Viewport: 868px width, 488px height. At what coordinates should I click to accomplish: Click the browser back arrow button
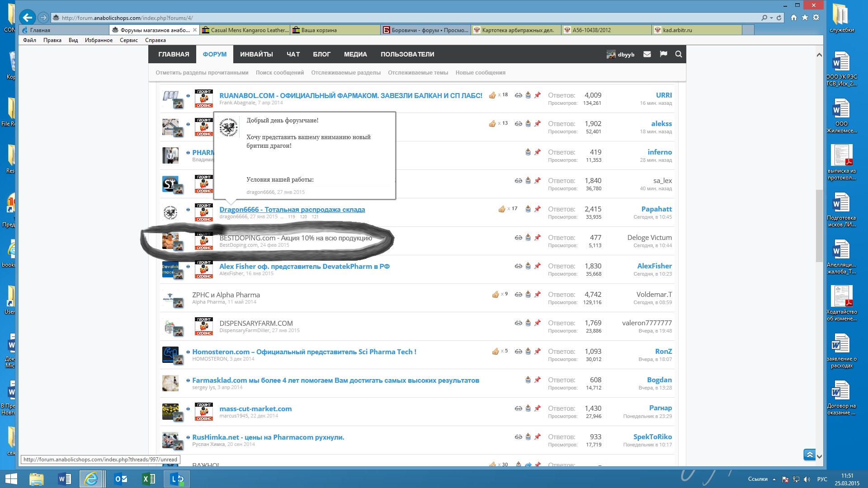(28, 18)
